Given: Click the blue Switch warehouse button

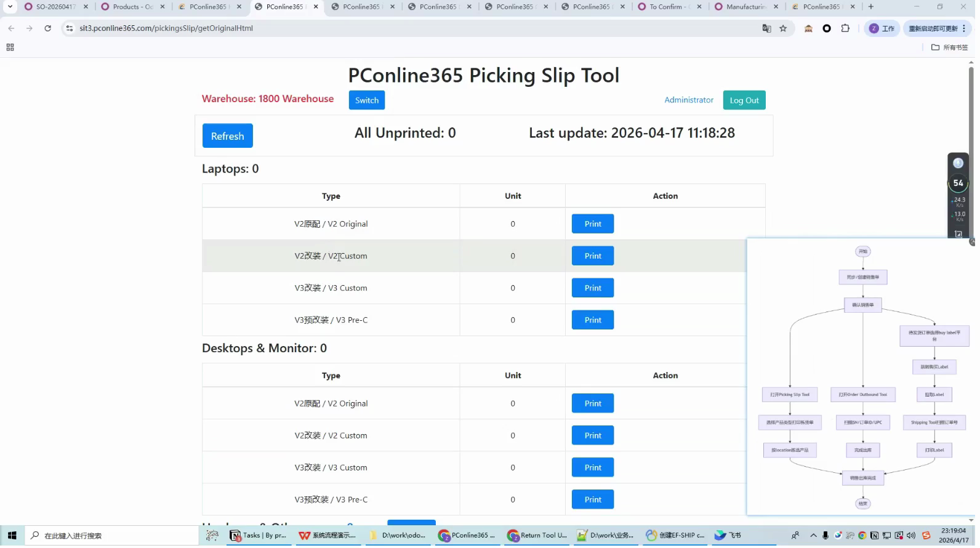Looking at the screenshot, I should tap(367, 100).
